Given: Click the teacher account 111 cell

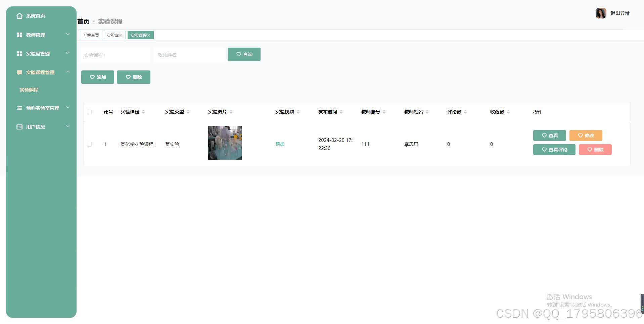Looking at the screenshot, I should [x=365, y=144].
